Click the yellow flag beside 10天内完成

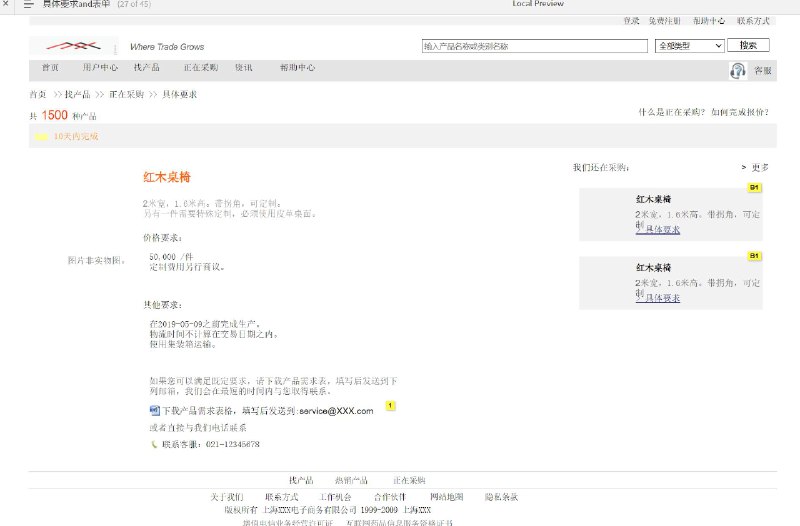point(41,137)
